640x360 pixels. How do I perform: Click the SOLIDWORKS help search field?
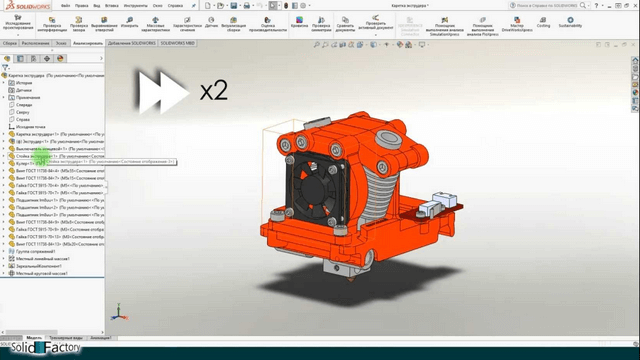pos(547,6)
